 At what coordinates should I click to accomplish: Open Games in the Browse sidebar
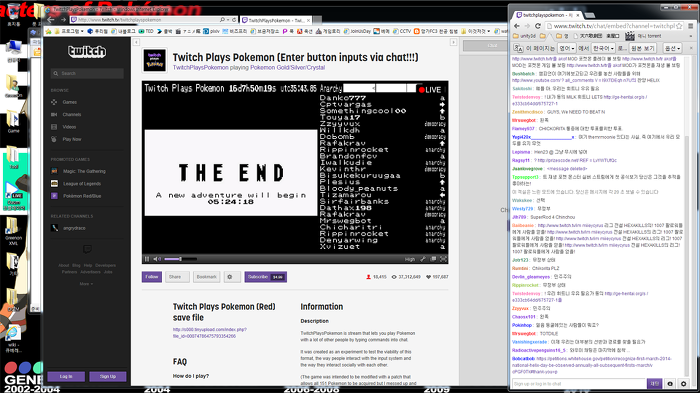69,102
